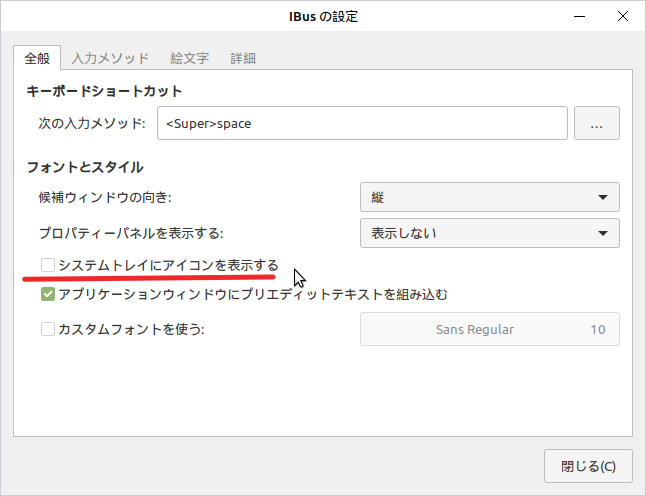The width and height of the screenshot is (646, 496).
Task: Click the IBus の設定 title bar
Action: coord(323,16)
